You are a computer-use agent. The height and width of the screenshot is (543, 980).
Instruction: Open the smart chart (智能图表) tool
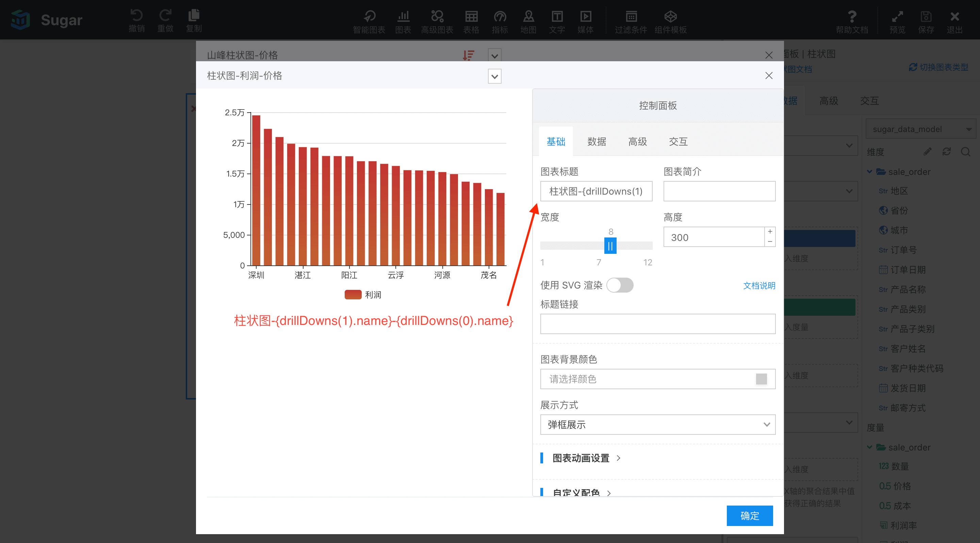tap(369, 16)
